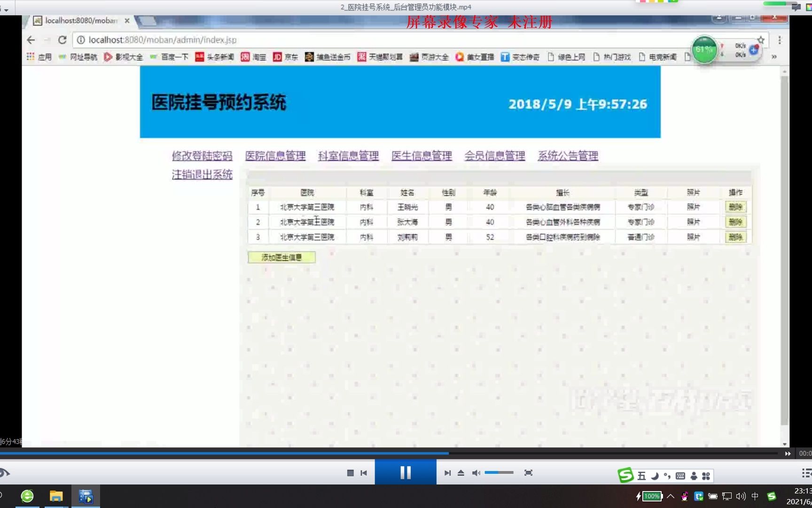Screen dimensions: 812x508
Task: Click the eject/open file icon
Action: click(461, 473)
